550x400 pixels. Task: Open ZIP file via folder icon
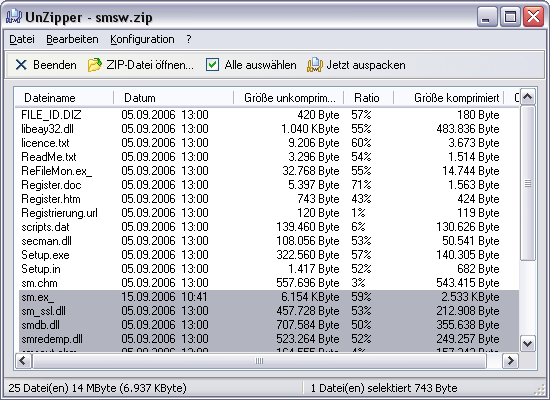pyautogui.click(x=94, y=65)
